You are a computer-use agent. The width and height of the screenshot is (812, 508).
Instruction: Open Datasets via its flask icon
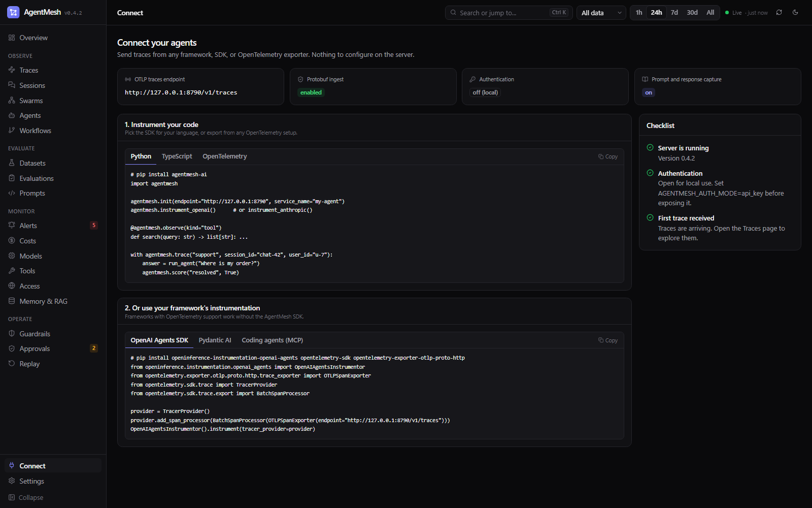pos(12,163)
